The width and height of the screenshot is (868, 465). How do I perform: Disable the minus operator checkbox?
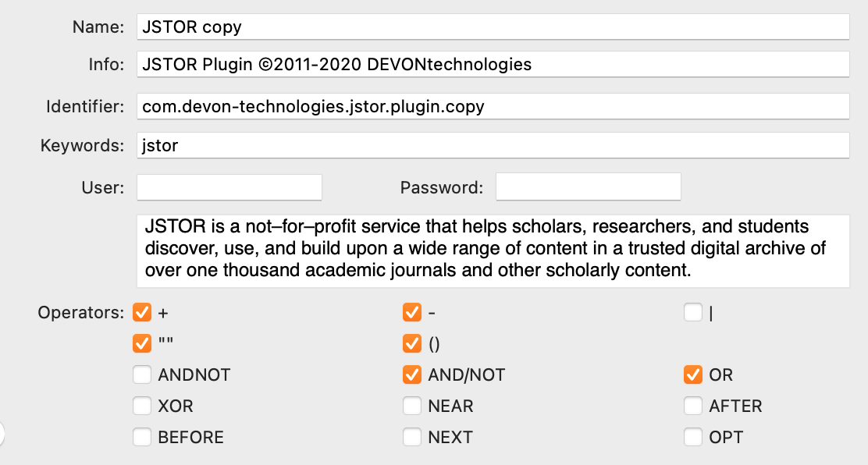point(412,312)
